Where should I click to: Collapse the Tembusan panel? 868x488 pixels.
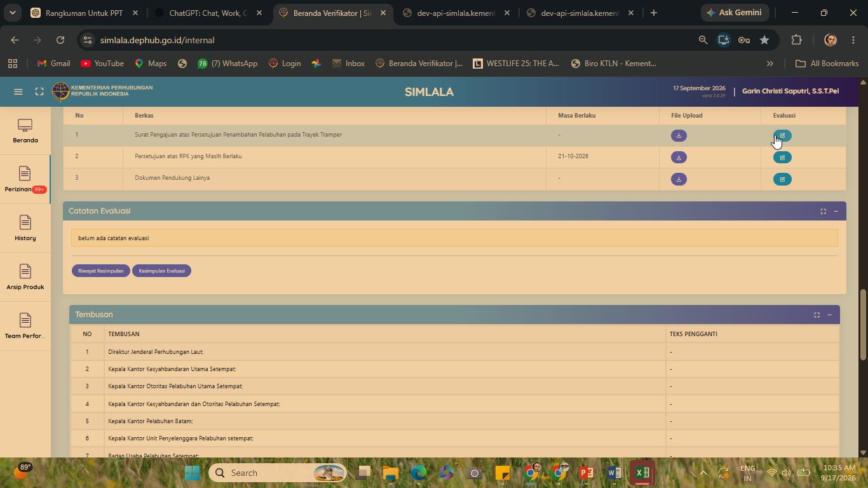tap(829, 315)
